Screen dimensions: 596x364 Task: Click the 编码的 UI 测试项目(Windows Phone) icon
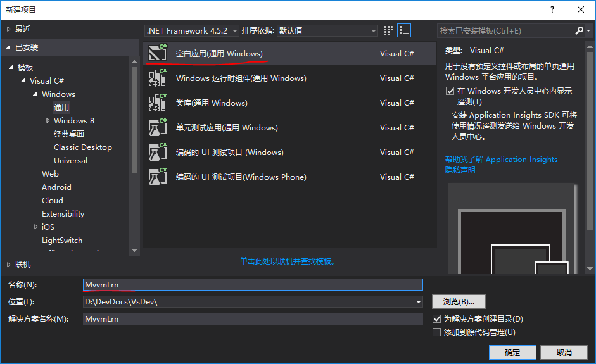tap(158, 177)
